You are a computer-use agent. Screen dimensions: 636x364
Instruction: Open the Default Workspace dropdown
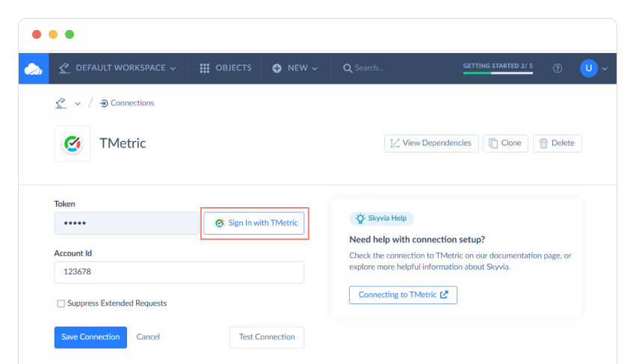pyautogui.click(x=118, y=68)
